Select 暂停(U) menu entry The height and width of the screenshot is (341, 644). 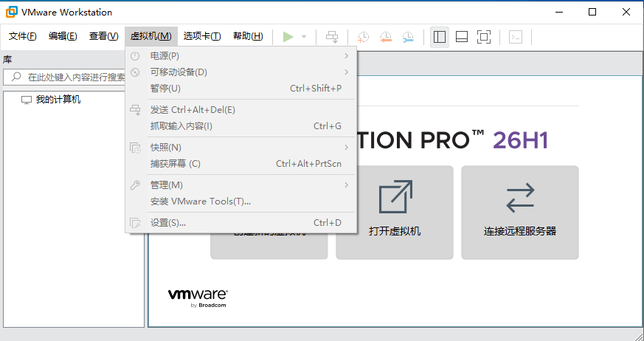coord(240,89)
